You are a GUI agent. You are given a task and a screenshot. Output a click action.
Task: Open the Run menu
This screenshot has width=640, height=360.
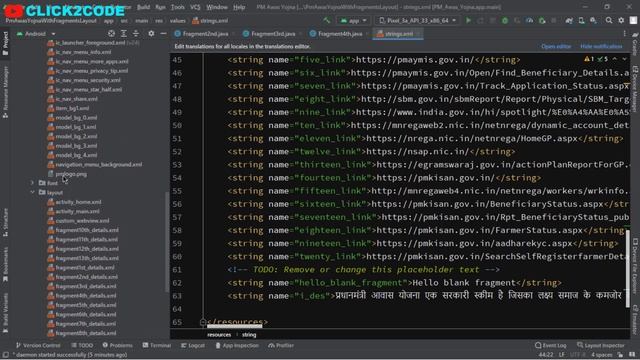coord(160,7)
